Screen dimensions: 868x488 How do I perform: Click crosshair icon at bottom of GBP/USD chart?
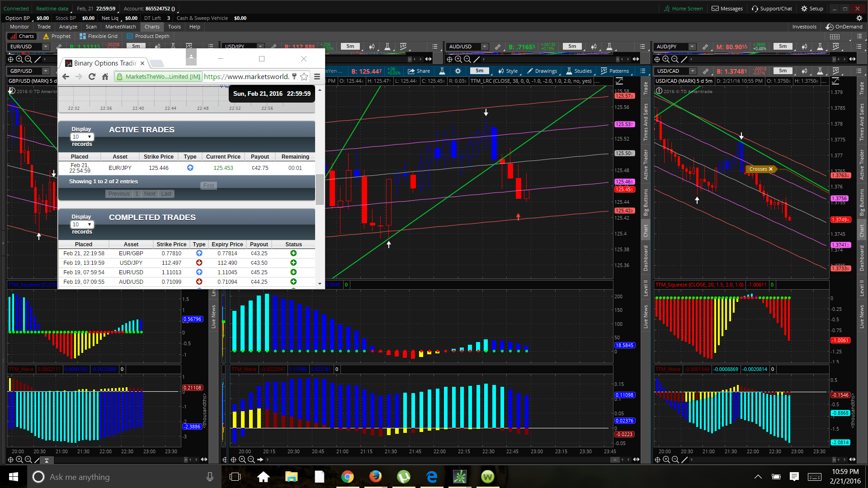coord(10,460)
